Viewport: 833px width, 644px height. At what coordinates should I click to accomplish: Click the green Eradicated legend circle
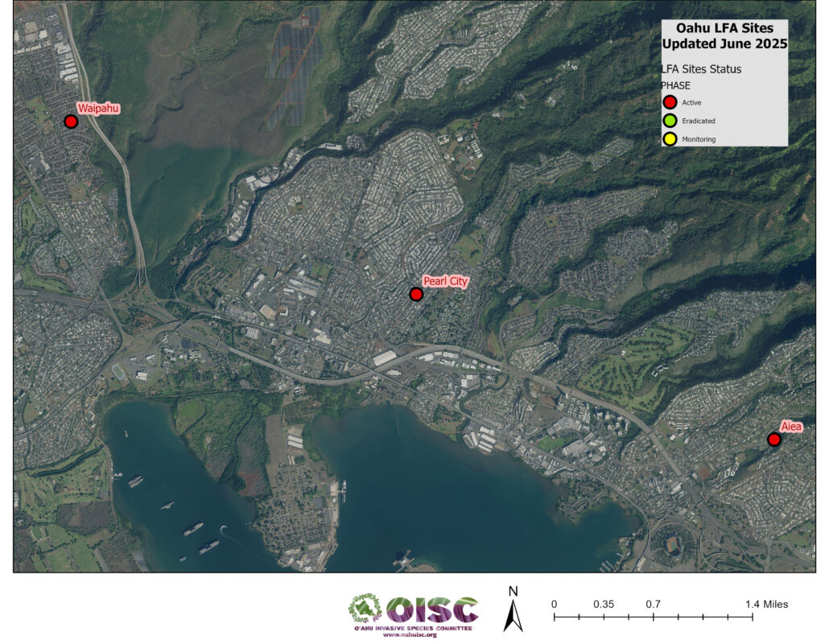[669, 121]
